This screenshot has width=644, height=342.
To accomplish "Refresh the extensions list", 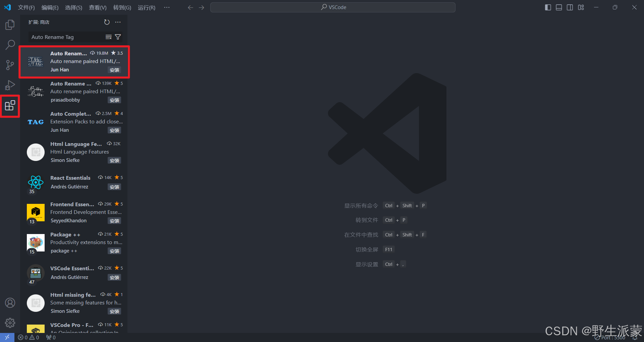I will (107, 22).
